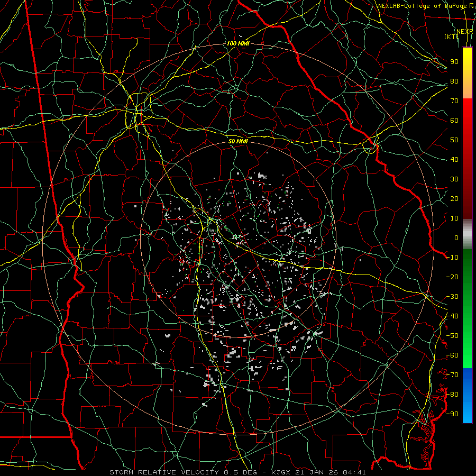Click the "-80" value on the velocity scale
Viewport: 476px width, 476px height.
(x=452, y=395)
